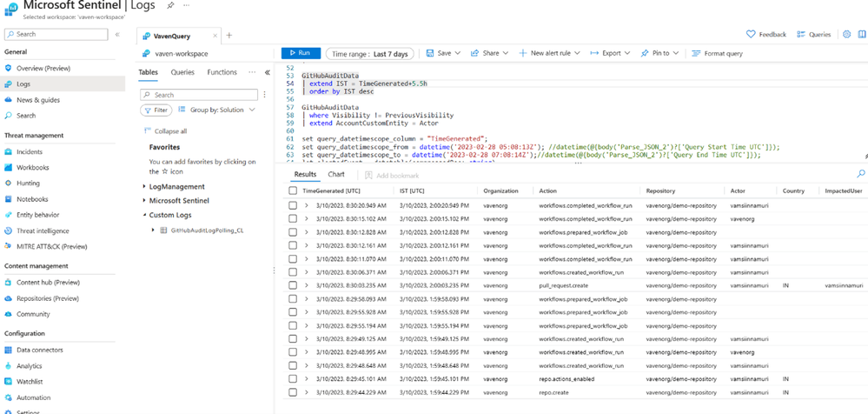The width and height of the screenshot is (868, 414).
Task: Check the 8:30:03.235 AM pull_request.create row
Action: coord(292,285)
